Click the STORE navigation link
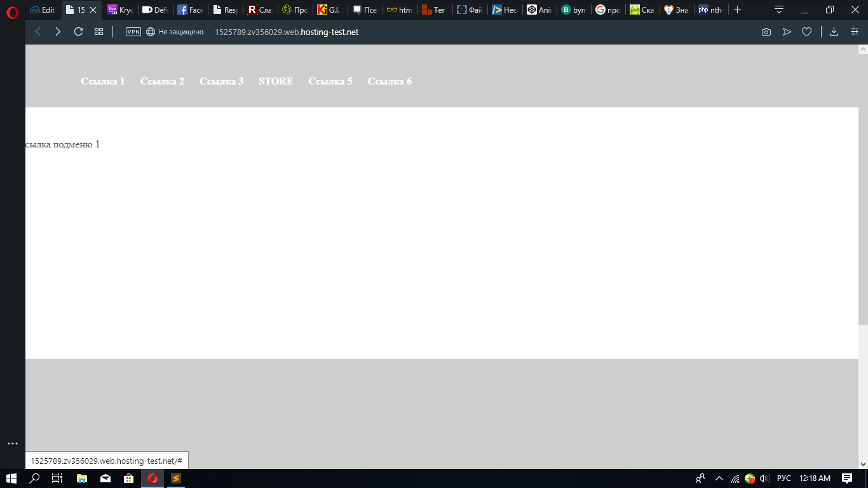The width and height of the screenshot is (868, 488). [x=276, y=81]
